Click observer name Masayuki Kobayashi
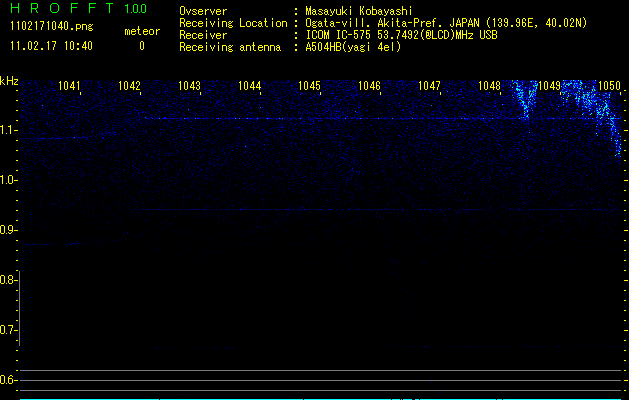Image resolution: width=629 pixels, height=400 pixels. 359,11
